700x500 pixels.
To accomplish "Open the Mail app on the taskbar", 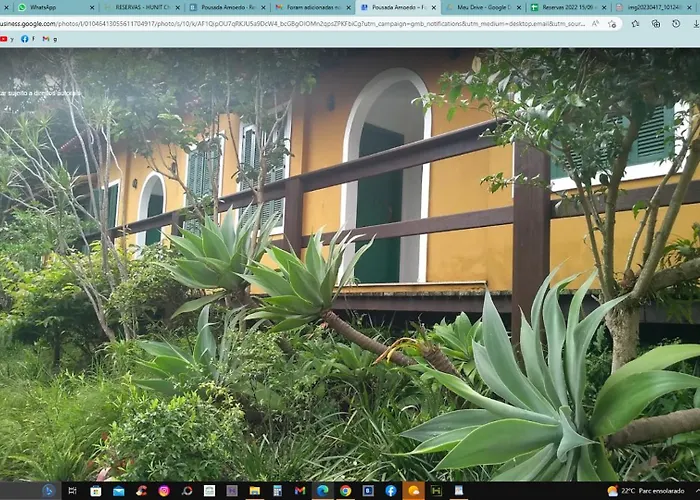I will (x=119, y=491).
